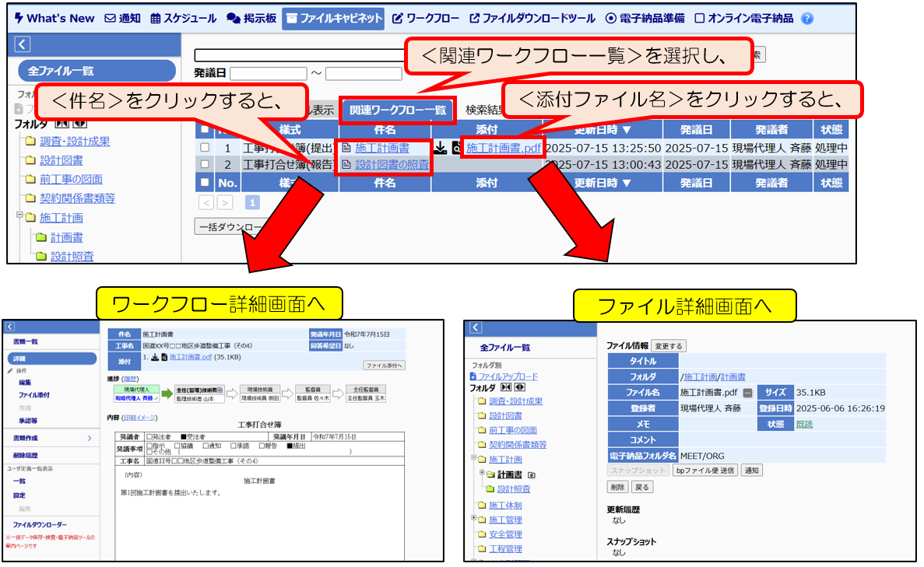
Task: Click the document icon before 設計図書の照査
Action: (347, 165)
